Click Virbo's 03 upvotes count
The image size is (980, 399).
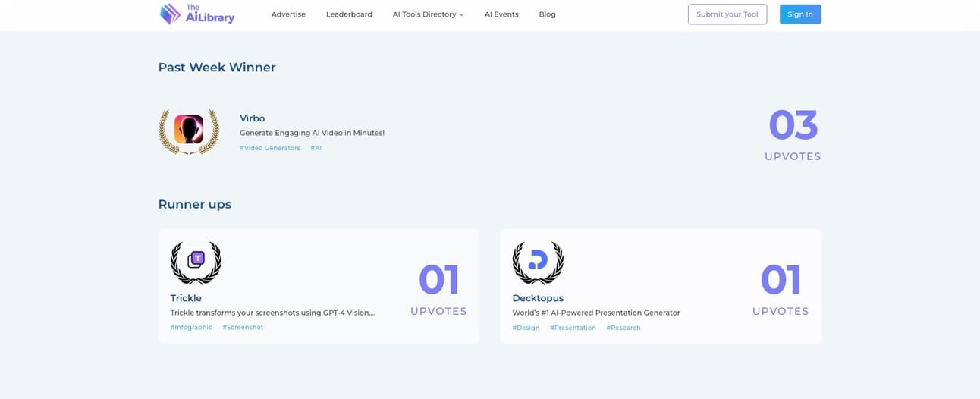click(x=793, y=126)
